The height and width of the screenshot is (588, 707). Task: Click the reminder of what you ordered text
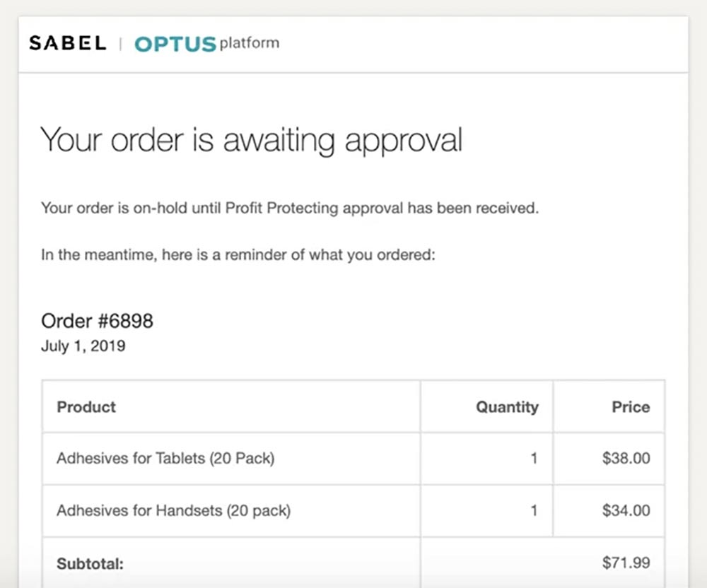(x=238, y=255)
